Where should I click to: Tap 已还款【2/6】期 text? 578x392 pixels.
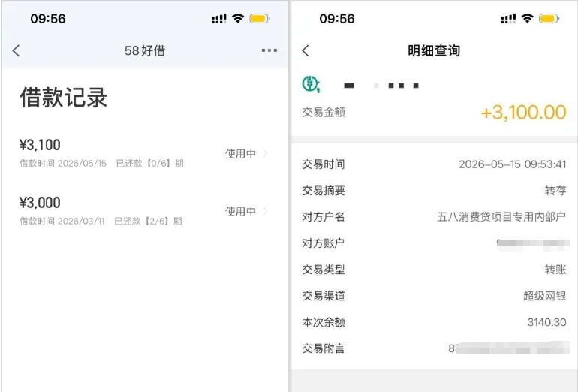pos(148,221)
